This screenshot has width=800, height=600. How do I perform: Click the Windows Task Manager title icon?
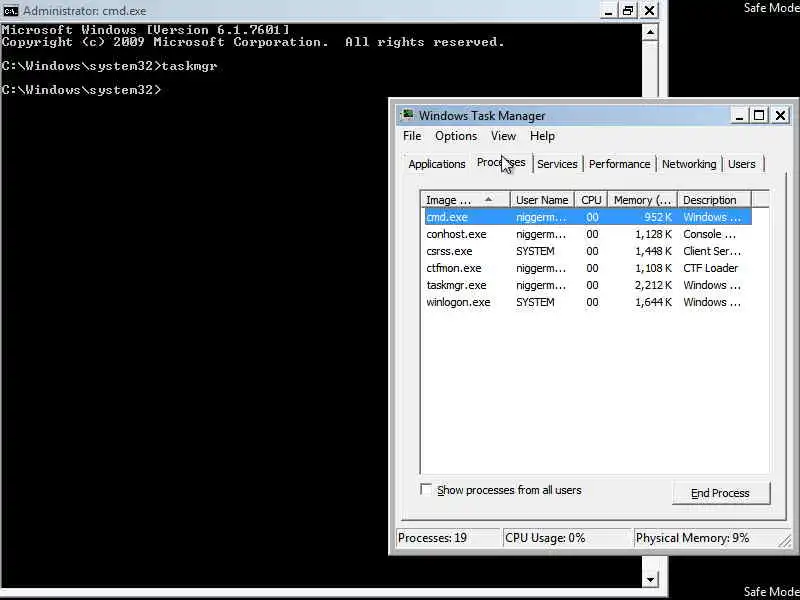(x=407, y=115)
